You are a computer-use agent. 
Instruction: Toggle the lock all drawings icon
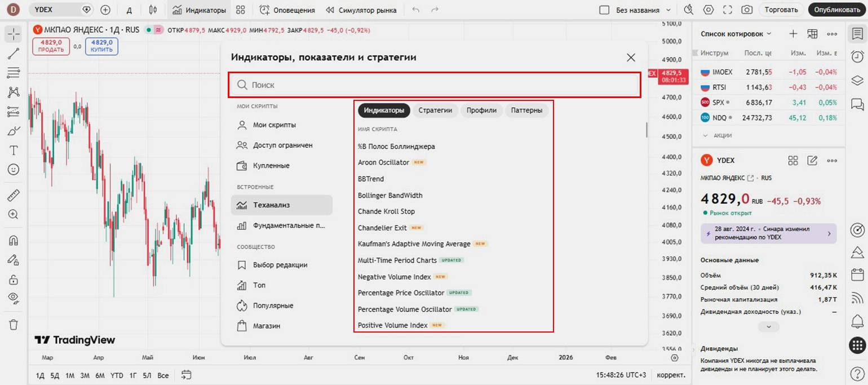pyautogui.click(x=14, y=279)
